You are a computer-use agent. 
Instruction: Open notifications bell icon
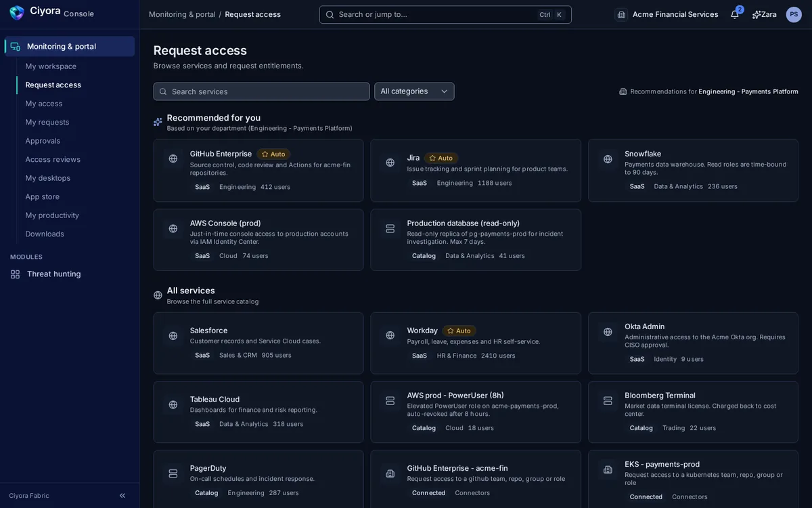735,14
